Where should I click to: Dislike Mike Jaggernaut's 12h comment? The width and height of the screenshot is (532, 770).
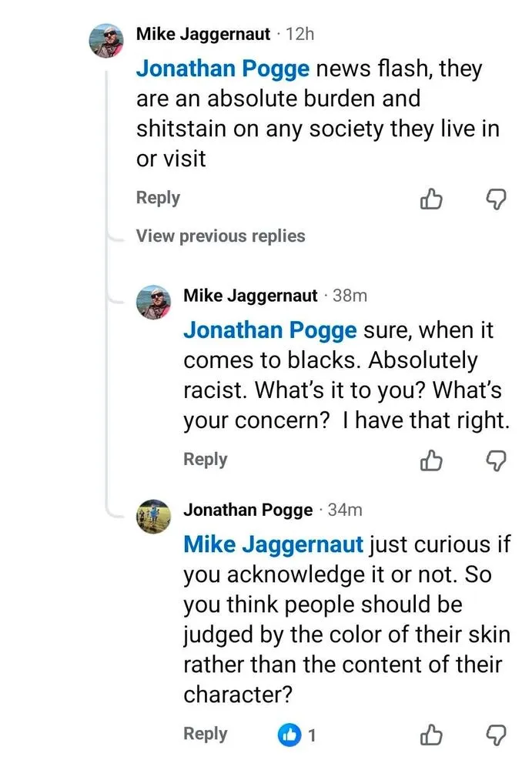[x=497, y=199]
